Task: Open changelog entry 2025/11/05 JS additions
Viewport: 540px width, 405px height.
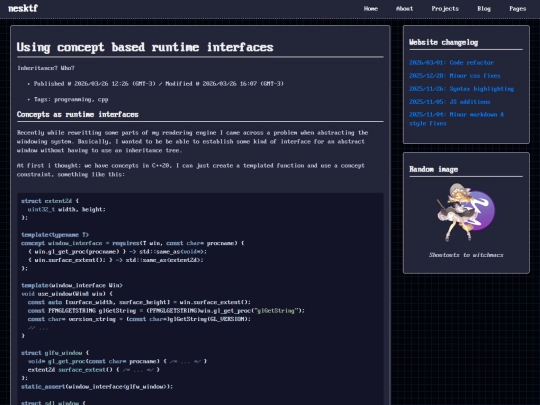Action: coord(449,102)
